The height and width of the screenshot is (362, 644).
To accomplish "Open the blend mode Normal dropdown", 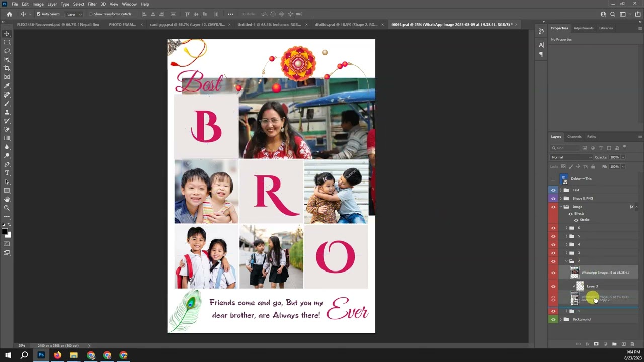I will pos(572,157).
